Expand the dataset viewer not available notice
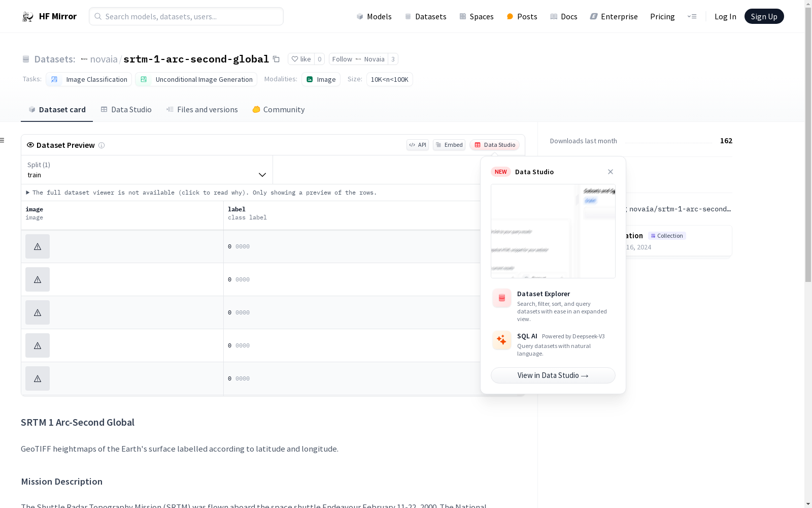The image size is (812, 508). tap(201, 193)
